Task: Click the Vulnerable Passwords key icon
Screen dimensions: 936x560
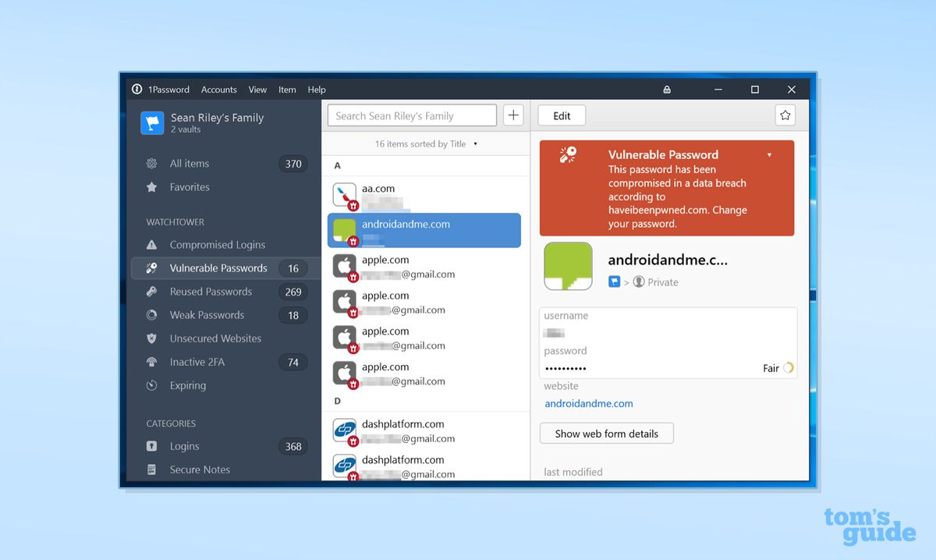Action: (154, 268)
